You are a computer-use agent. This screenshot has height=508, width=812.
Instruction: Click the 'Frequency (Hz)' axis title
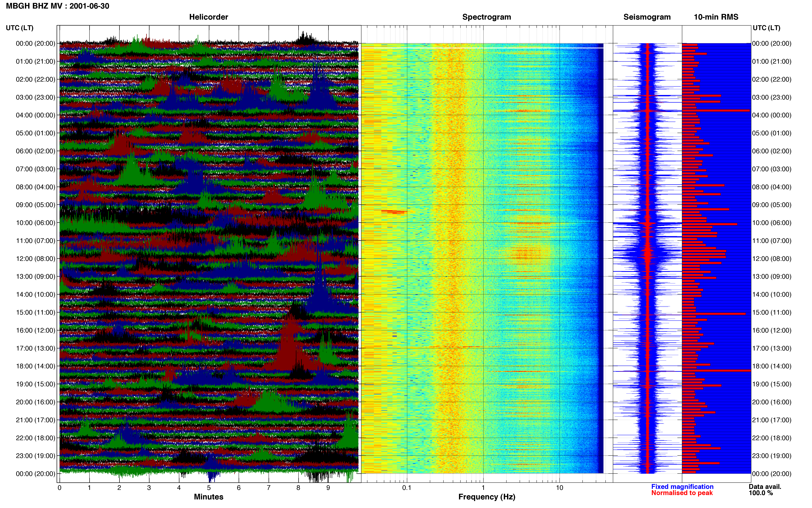click(x=487, y=497)
